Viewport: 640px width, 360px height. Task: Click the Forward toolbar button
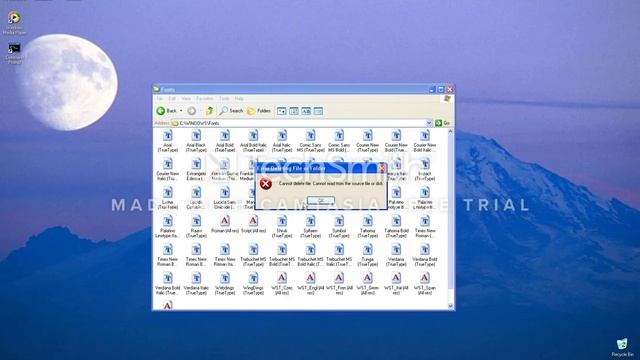click(191, 111)
